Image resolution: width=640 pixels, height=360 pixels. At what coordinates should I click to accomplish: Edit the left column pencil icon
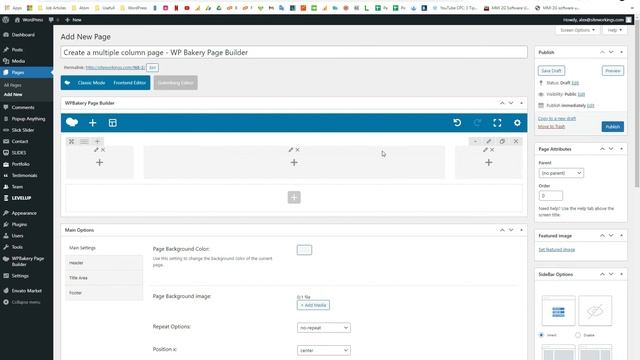pyautogui.click(x=96, y=150)
